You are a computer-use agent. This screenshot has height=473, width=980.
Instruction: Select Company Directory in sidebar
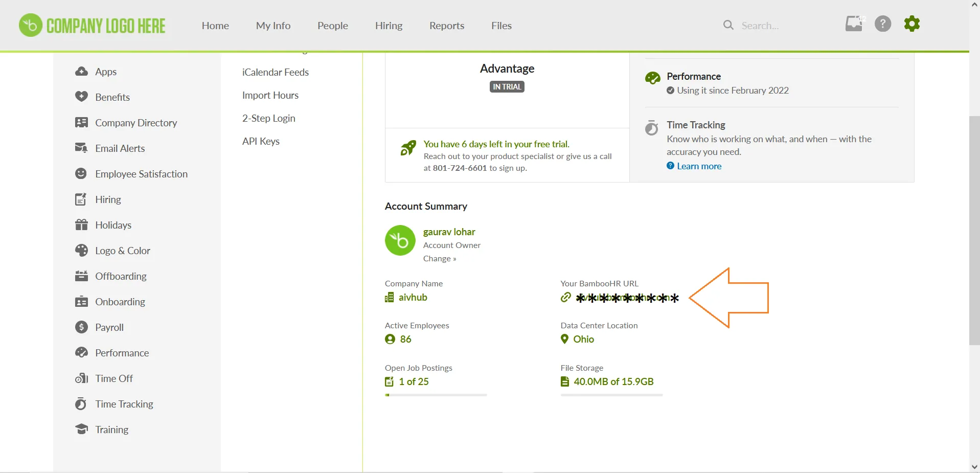pyautogui.click(x=136, y=123)
